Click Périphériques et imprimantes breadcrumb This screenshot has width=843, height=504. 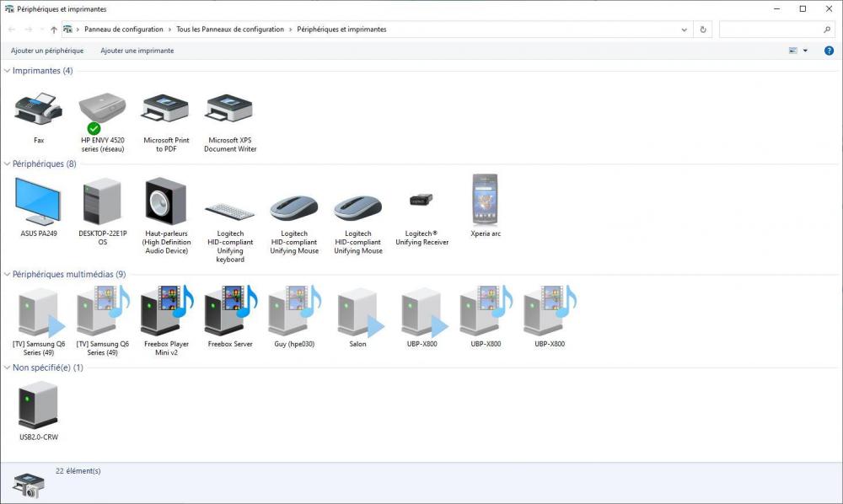coord(341,29)
